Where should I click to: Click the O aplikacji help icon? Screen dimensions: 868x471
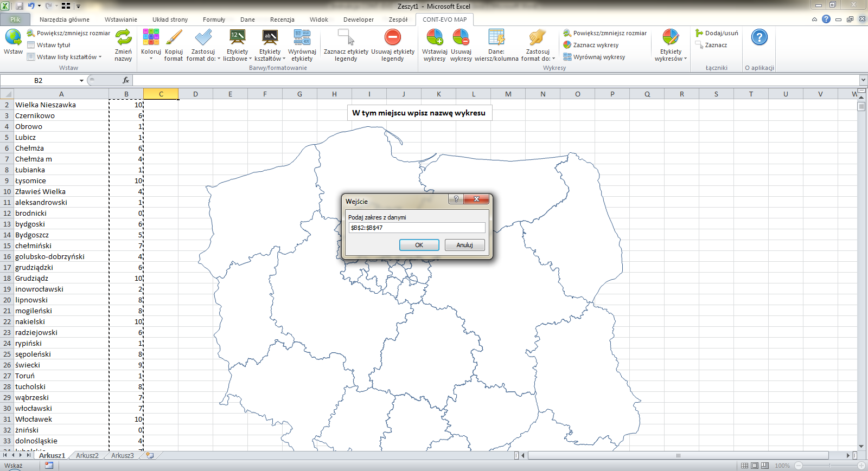pos(759,37)
